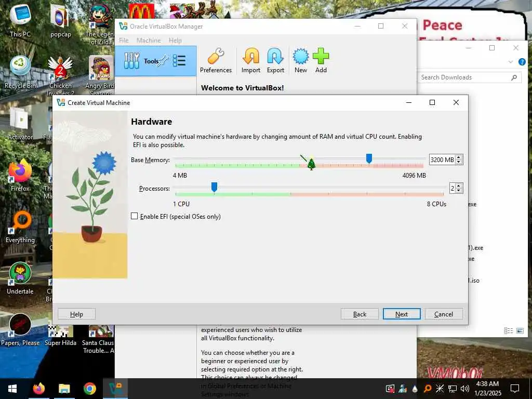Decrease processor count with the down arrow
The width and height of the screenshot is (532, 399).
459,190
